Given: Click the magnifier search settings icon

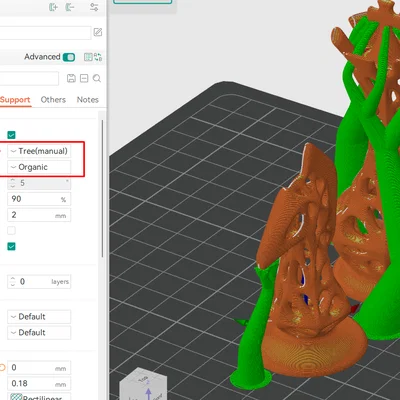Looking at the screenshot, I should (97, 78).
